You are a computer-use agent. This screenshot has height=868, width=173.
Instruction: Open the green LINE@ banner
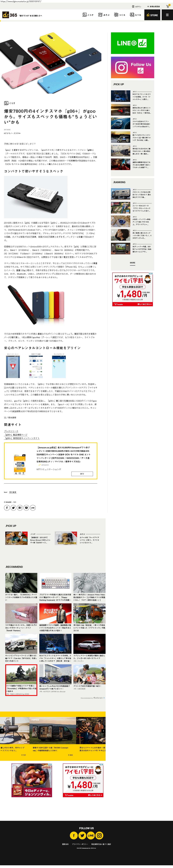pos(132,43)
